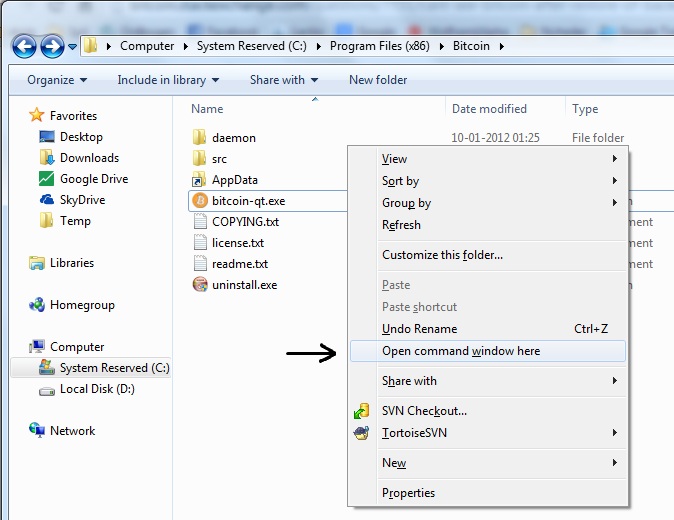Click the SkyDrive cloud icon
The width and height of the screenshot is (674, 520).
(46, 200)
